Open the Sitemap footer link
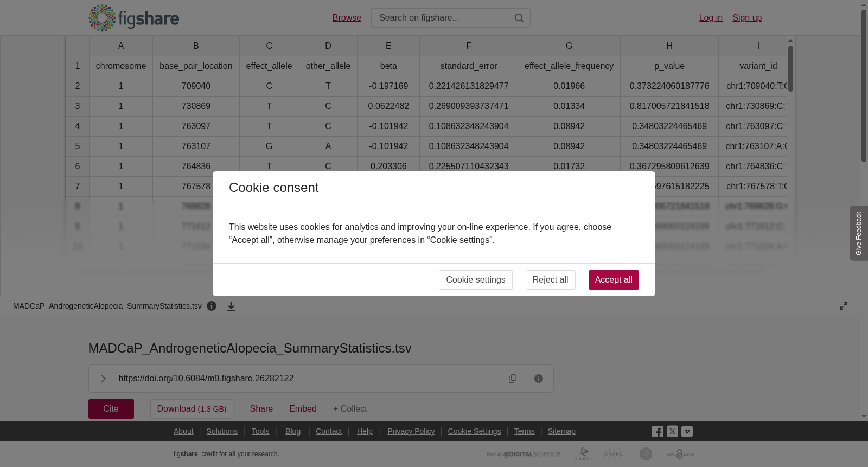The height and width of the screenshot is (467, 868). coord(561,431)
